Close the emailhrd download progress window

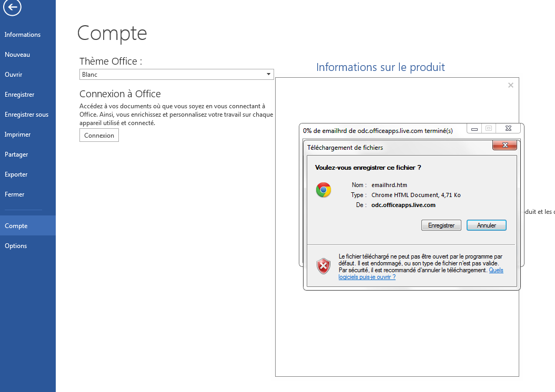tap(508, 128)
